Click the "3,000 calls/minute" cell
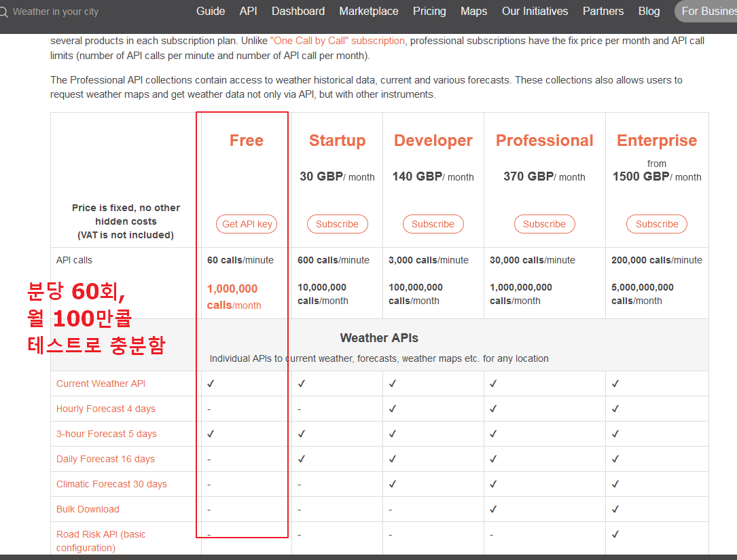Image resolution: width=737 pixels, height=560 pixels. 428,260
